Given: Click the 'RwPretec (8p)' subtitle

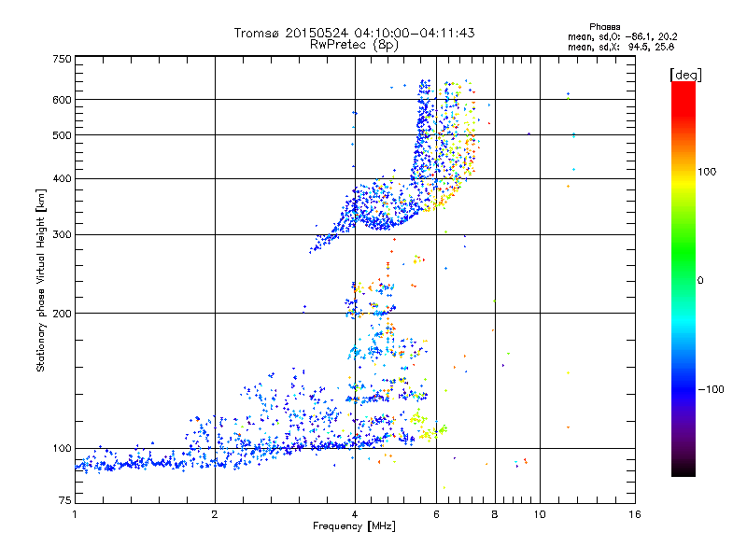Looking at the screenshot, I should 354,45.
